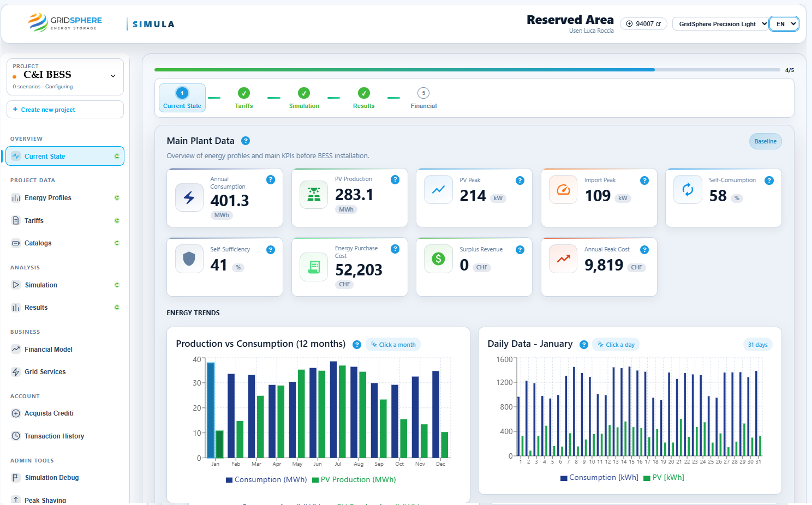Open help for Main Plant Data
812x505 pixels.
pyautogui.click(x=246, y=141)
